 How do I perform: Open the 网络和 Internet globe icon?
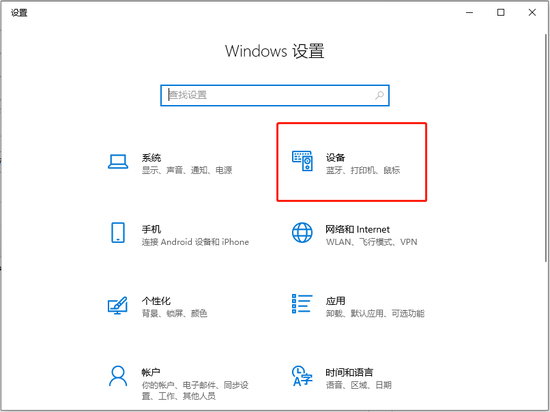(x=302, y=232)
